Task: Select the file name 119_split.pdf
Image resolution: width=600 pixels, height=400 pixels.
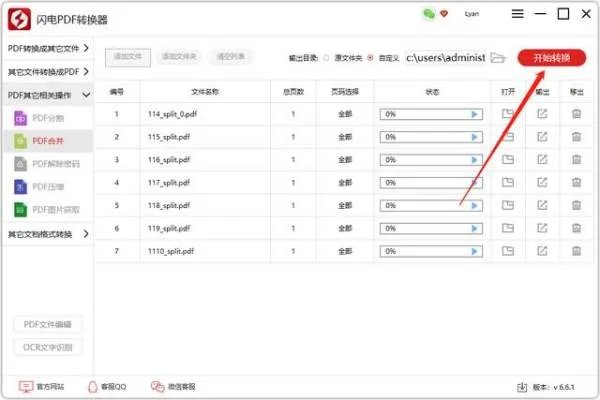Action: pyautogui.click(x=169, y=229)
